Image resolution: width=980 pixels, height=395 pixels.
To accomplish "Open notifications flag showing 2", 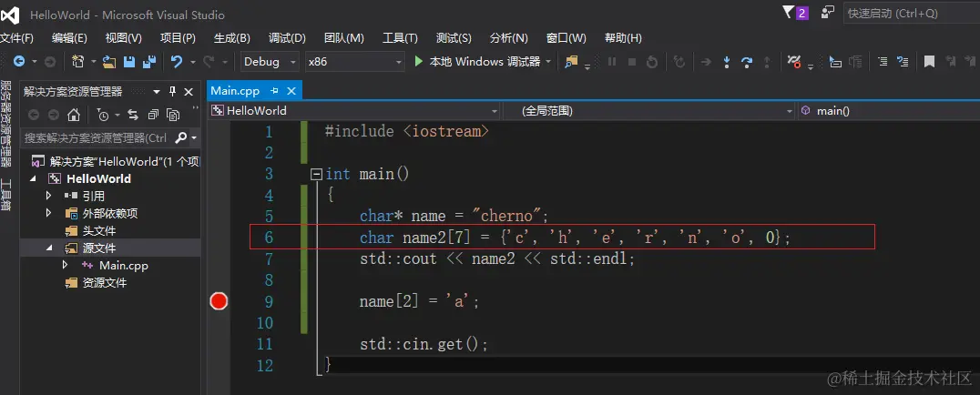I will (796, 13).
